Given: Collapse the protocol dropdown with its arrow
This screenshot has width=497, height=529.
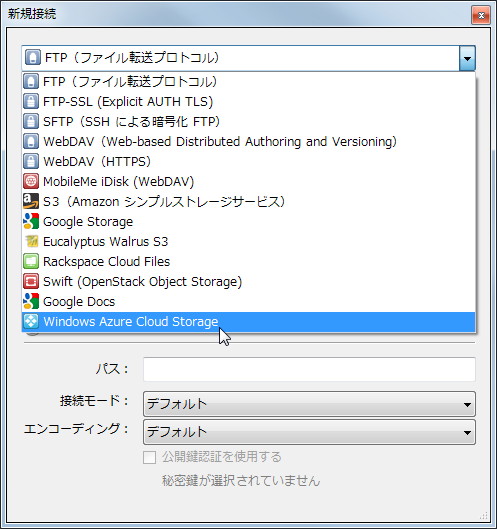Looking at the screenshot, I should tap(467, 58).
